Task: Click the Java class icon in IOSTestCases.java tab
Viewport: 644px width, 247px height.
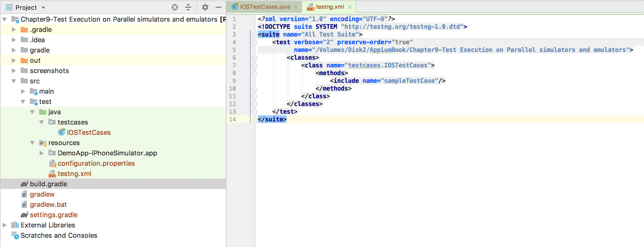Action: [x=234, y=7]
